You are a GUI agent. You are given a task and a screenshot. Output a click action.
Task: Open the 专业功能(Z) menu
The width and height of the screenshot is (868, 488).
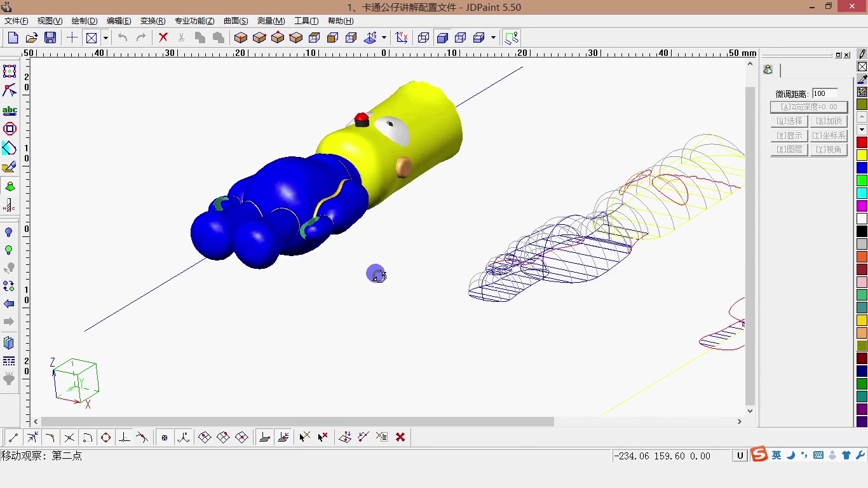(x=194, y=20)
